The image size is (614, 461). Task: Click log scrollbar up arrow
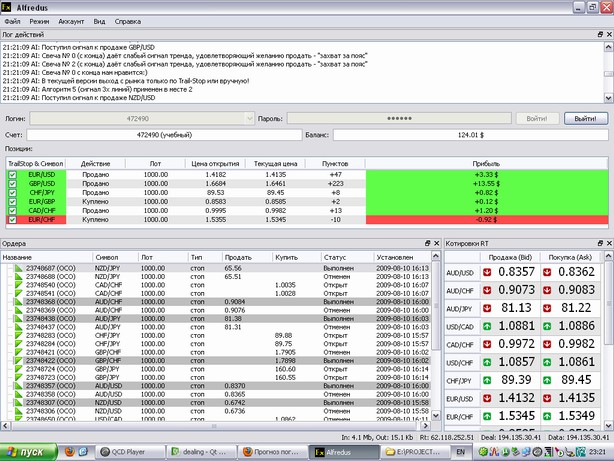point(609,47)
